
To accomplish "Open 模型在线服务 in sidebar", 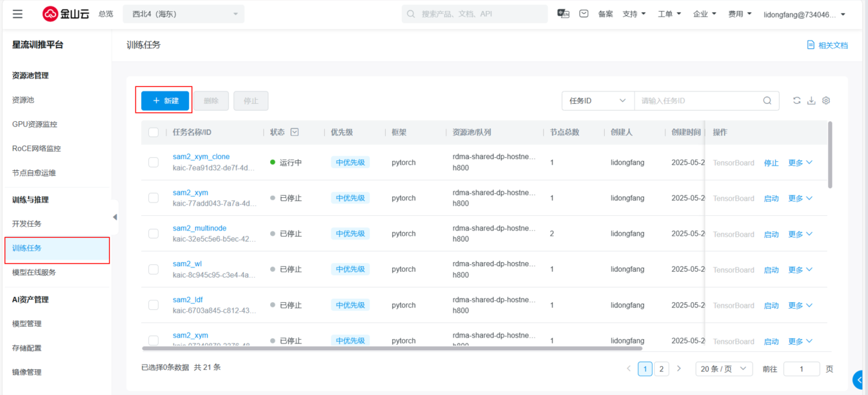I will click(34, 273).
